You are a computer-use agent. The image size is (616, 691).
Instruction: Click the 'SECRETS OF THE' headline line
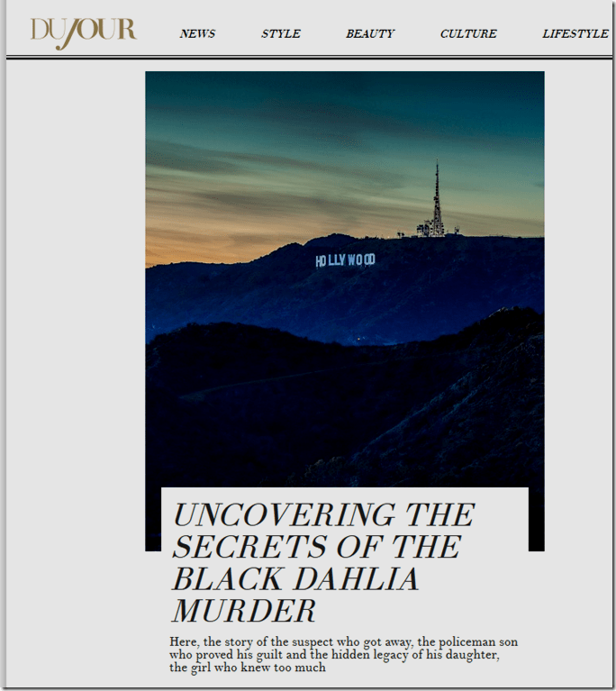click(x=315, y=547)
